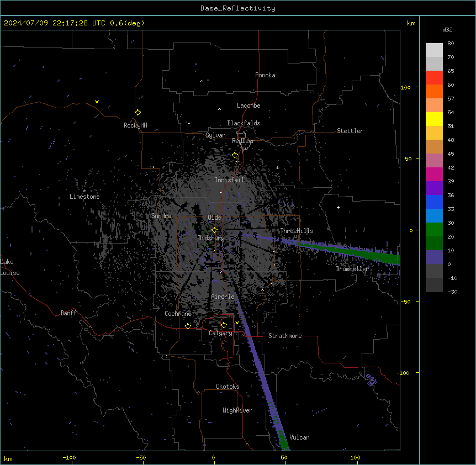The image size is (476, 465).
Task: Select the yellow 51 dBZ legend color
Action: pyautogui.click(x=434, y=119)
